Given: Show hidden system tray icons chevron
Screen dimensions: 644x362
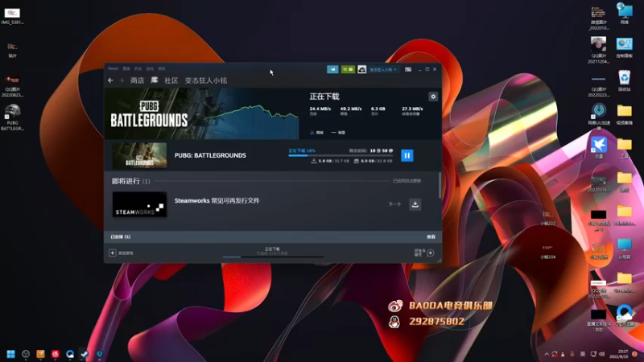Looking at the screenshot, I should tap(547, 354).
